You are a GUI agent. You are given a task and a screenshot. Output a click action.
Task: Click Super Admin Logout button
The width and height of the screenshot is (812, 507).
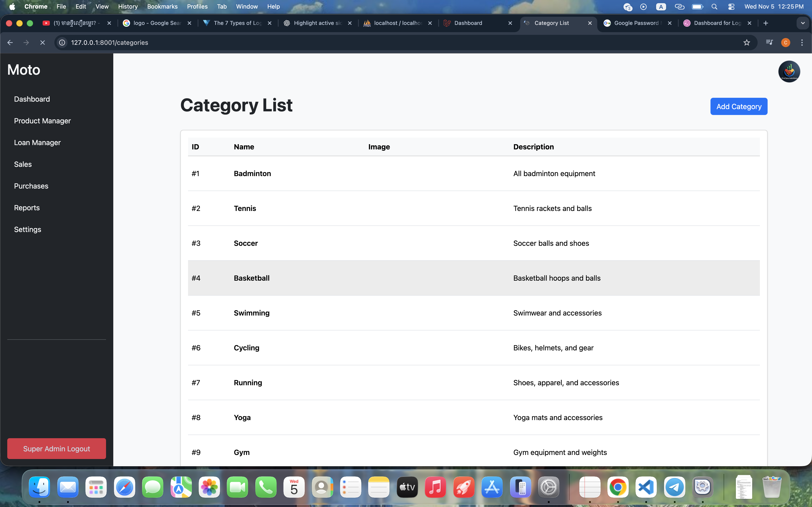click(x=56, y=449)
